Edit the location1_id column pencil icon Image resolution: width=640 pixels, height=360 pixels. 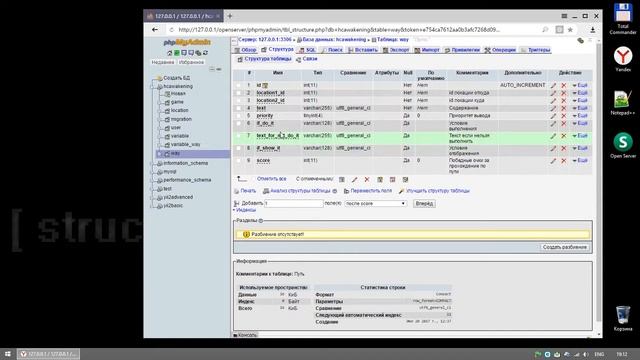point(553,93)
